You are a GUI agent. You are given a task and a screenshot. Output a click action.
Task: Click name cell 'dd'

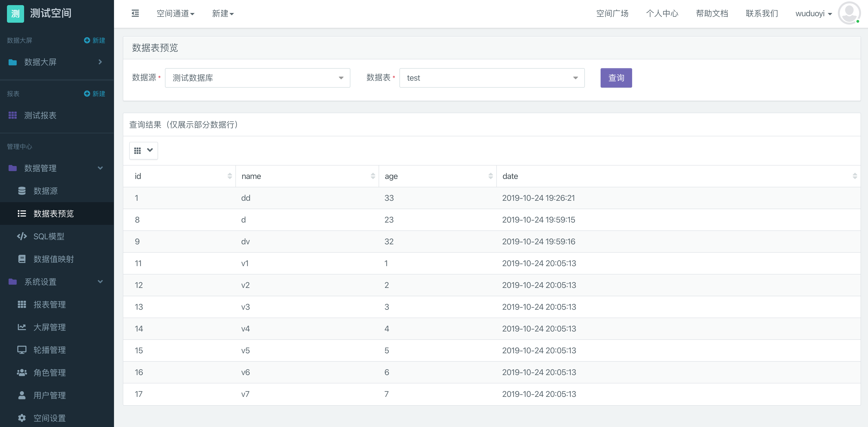246,198
